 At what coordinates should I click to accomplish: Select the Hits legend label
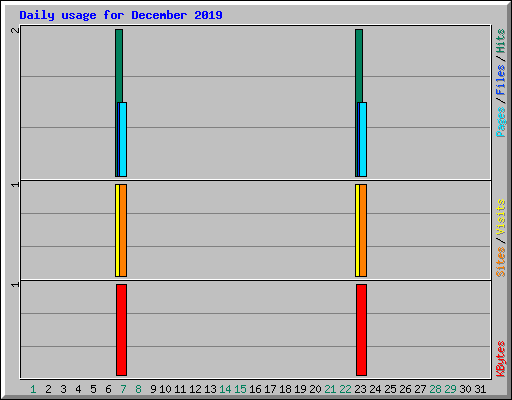point(500,41)
